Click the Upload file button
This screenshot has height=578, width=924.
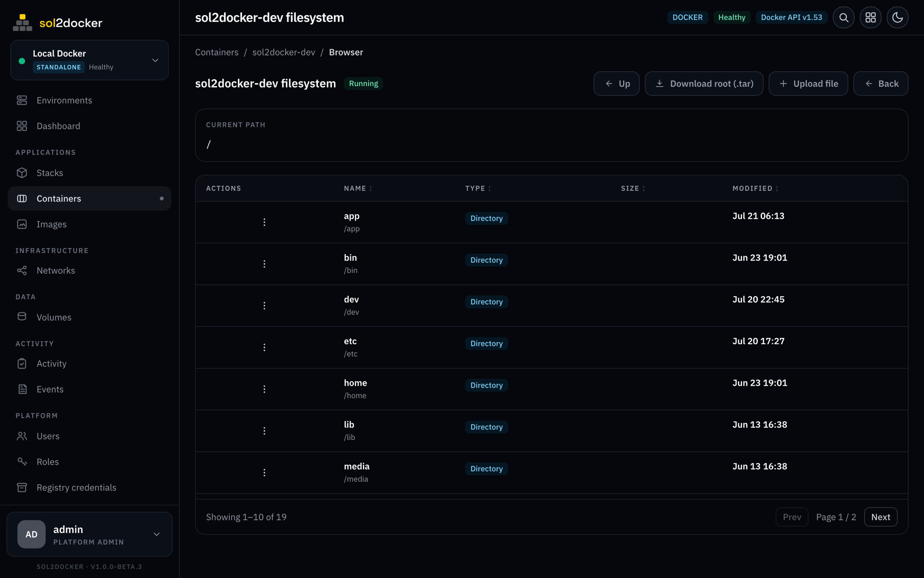click(808, 84)
